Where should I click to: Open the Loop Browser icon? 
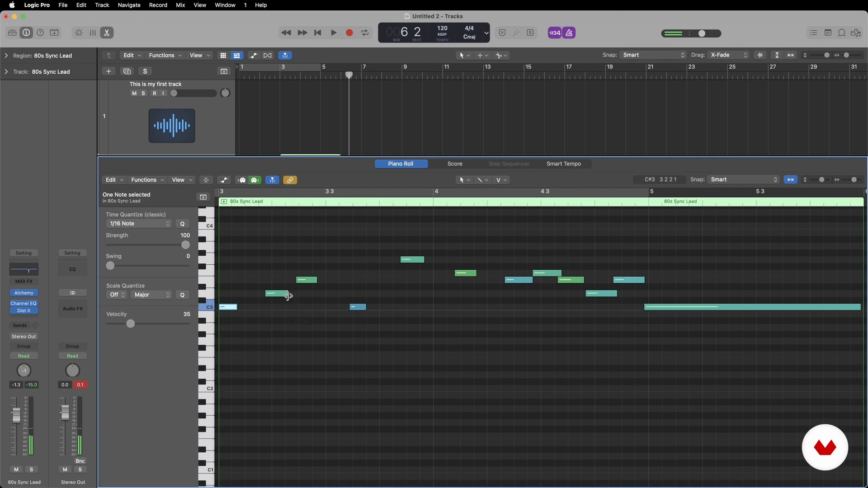click(x=842, y=33)
